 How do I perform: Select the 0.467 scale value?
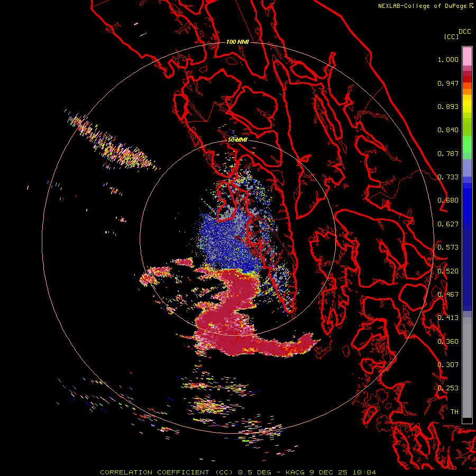tap(448, 295)
